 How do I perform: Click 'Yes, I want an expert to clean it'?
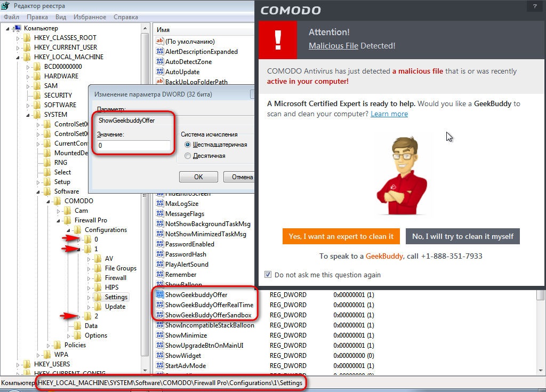341,236
